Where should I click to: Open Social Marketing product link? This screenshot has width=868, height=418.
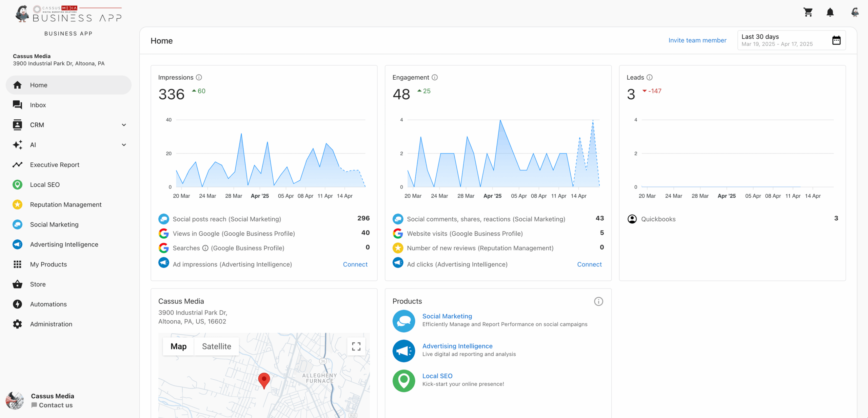447,316
